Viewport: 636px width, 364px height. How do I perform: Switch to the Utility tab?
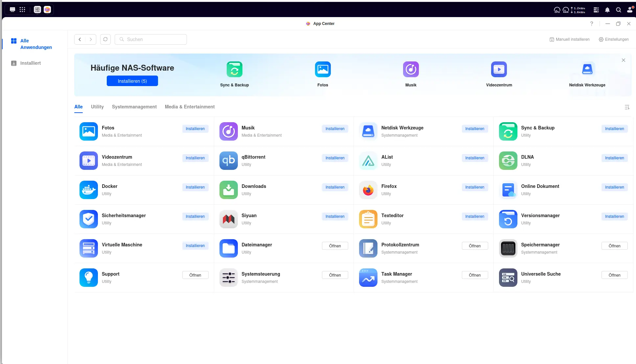pos(97,107)
